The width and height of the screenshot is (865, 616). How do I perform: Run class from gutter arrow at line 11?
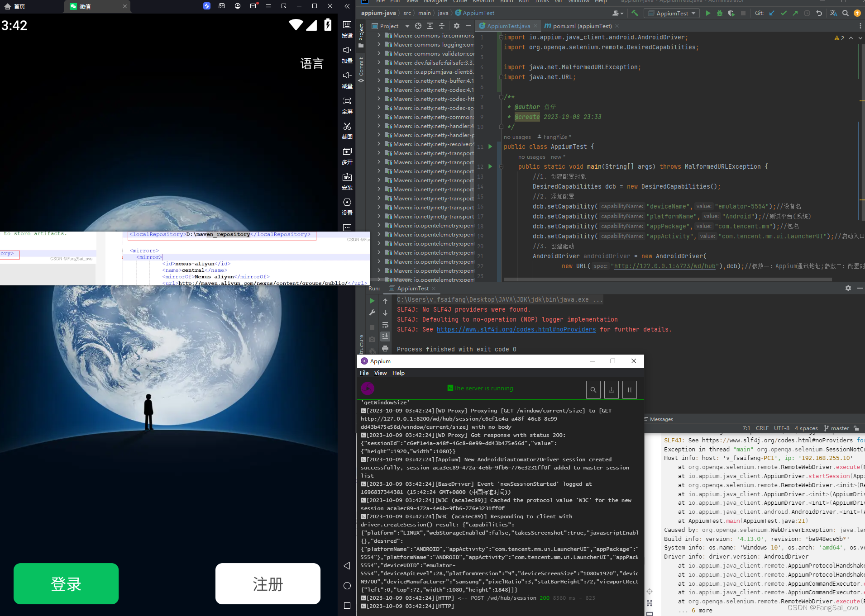coord(490,147)
